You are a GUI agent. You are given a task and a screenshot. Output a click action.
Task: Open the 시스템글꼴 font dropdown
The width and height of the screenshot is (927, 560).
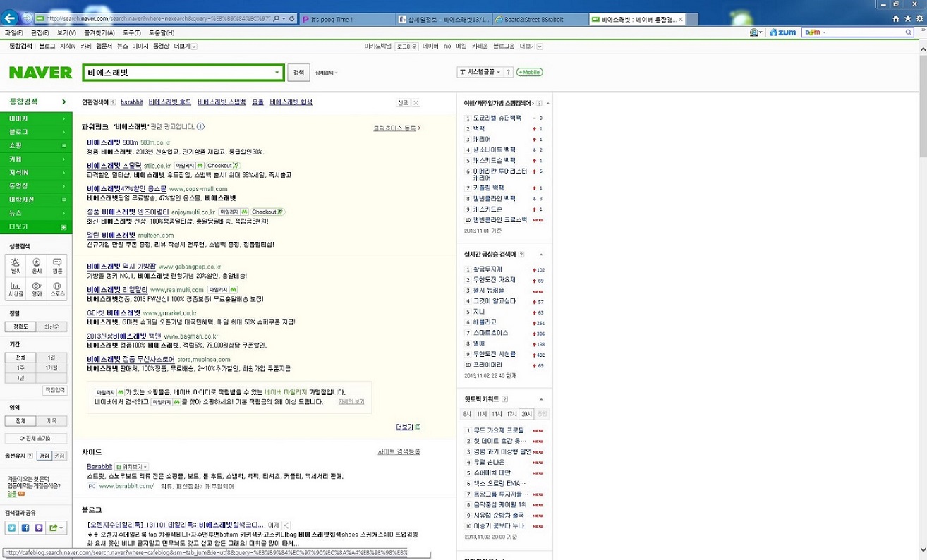coord(479,72)
